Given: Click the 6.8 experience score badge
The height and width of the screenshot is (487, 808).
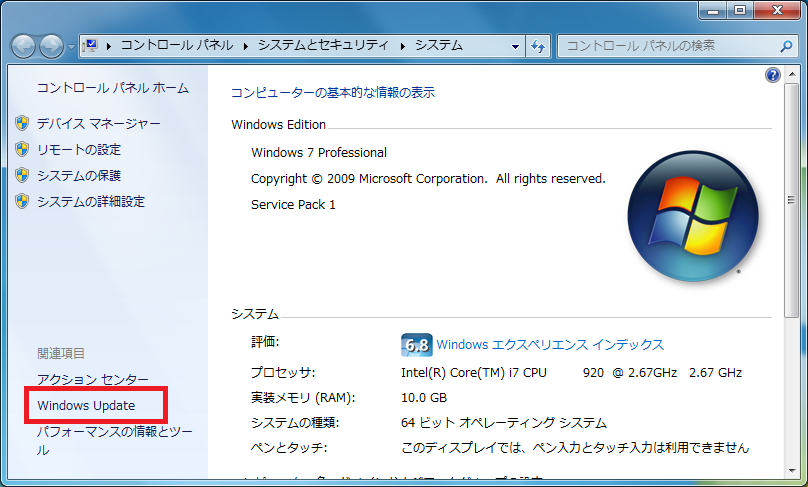Looking at the screenshot, I should click(x=415, y=344).
